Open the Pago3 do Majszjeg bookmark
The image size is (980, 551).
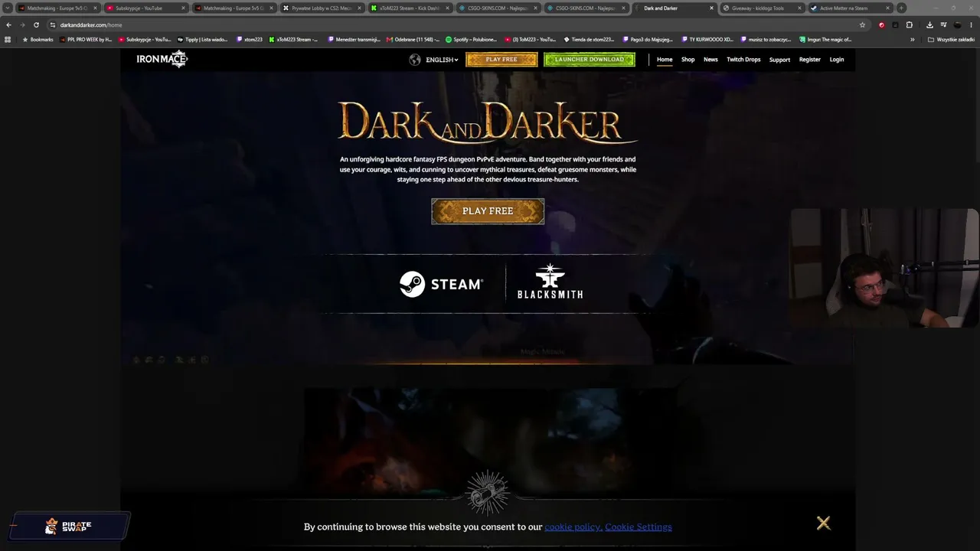pos(648,40)
